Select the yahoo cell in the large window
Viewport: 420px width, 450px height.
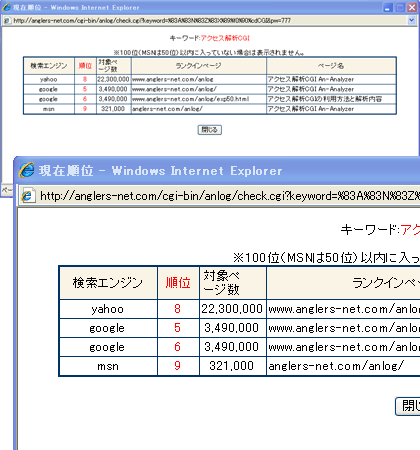pyautogui.click(x=108, y=309)
